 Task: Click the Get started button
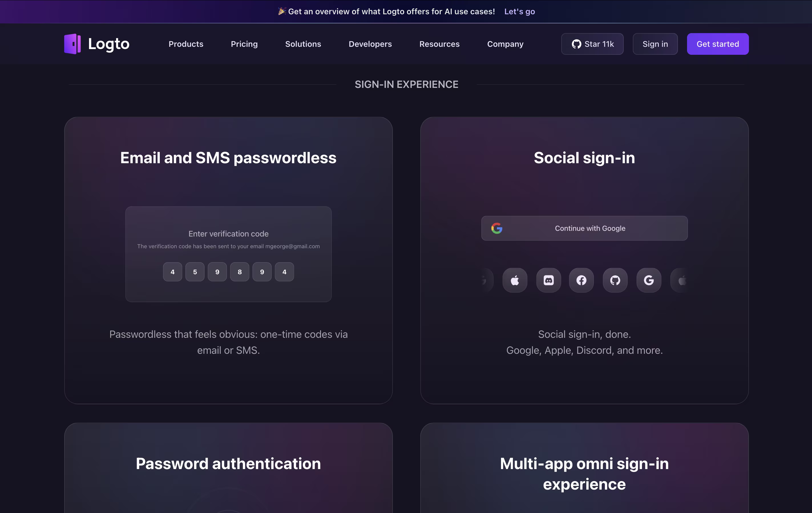click(718, 44)
